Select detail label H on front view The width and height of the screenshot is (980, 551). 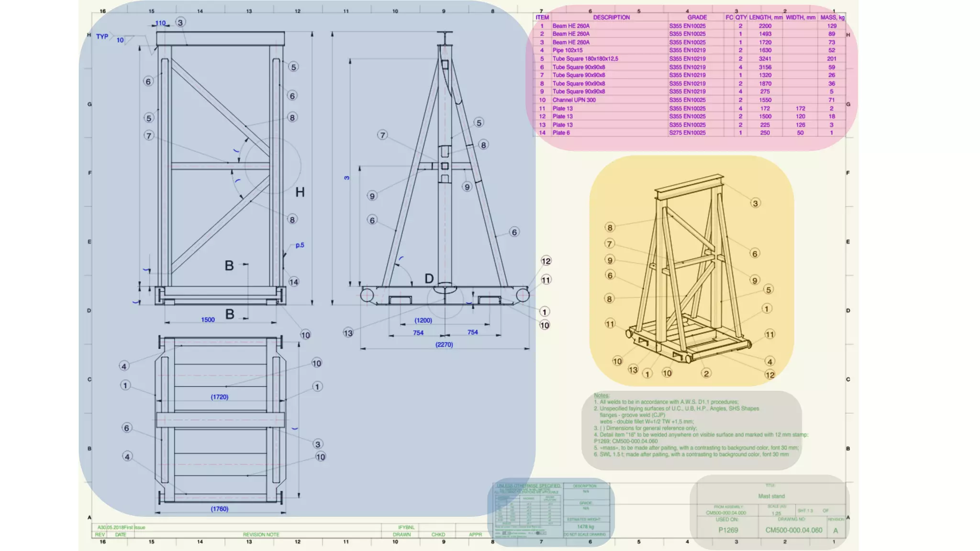(300, 192)
